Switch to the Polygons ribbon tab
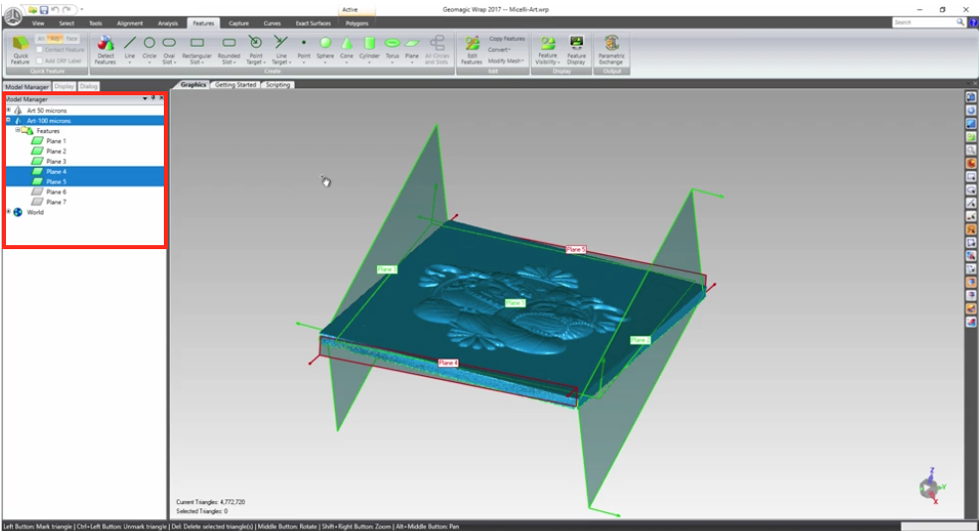 356,23
